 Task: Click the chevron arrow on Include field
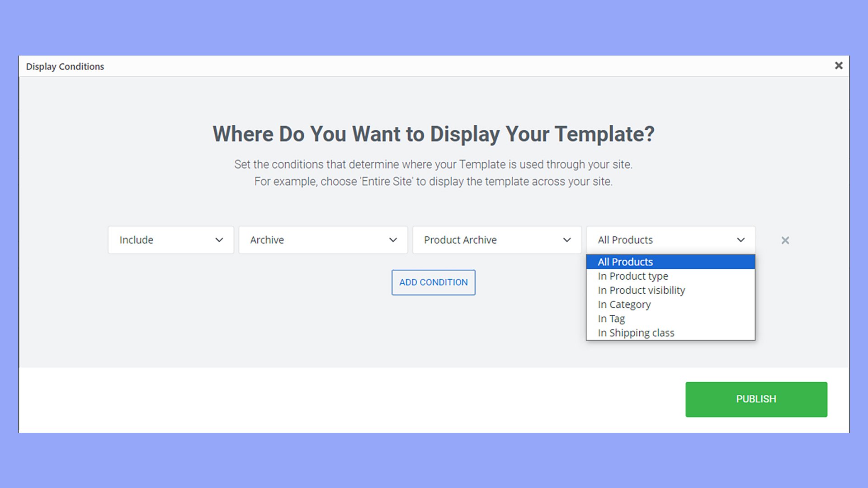click(219, 240)
